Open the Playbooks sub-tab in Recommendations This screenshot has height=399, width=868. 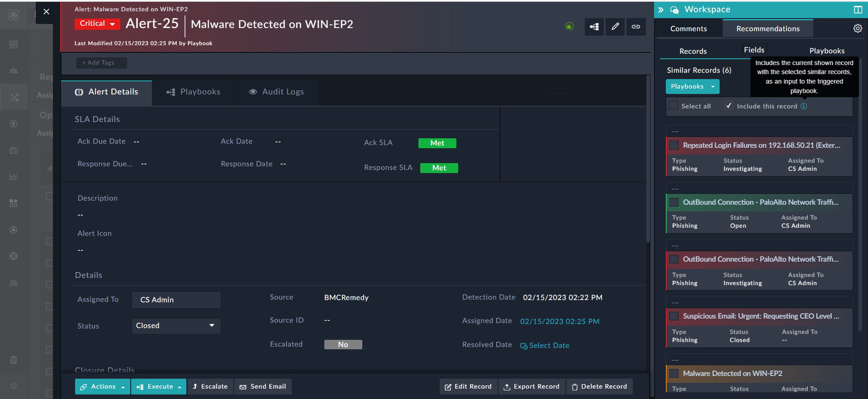[x=827, y=51]
